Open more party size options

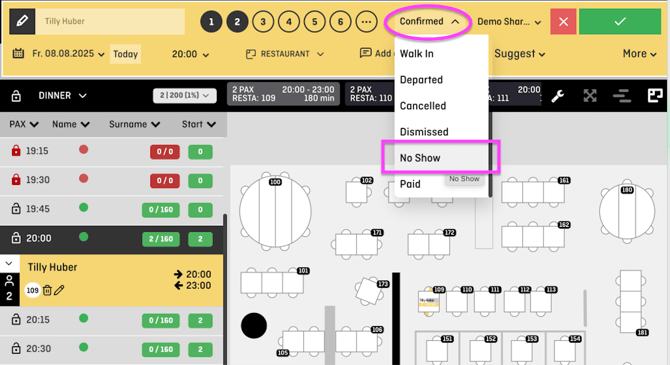pyautogui.click(x=367, y=21)
